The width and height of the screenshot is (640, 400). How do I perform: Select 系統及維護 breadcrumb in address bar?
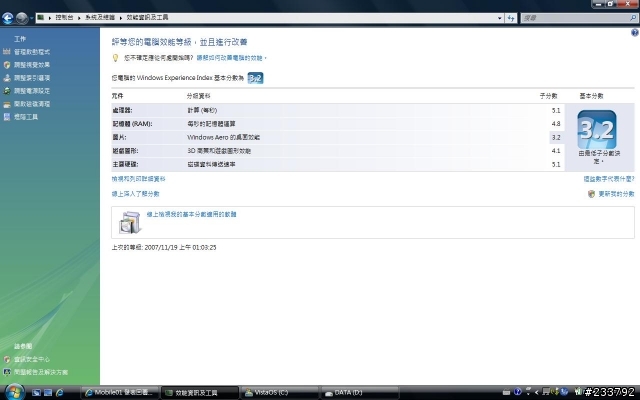click(x=100, y=18)
